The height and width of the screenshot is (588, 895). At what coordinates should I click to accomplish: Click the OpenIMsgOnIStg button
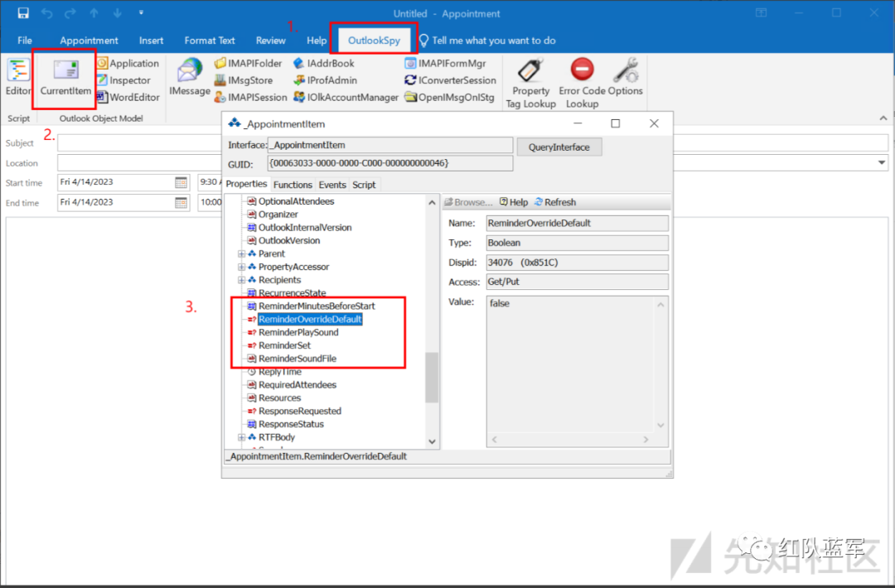pyautogui.click(x=450, y=98)
